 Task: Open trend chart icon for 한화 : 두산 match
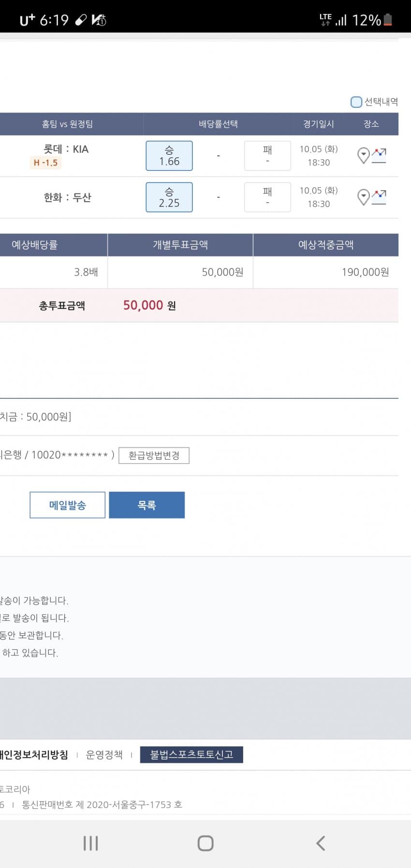pyautogui.click(x=379, y=197)
